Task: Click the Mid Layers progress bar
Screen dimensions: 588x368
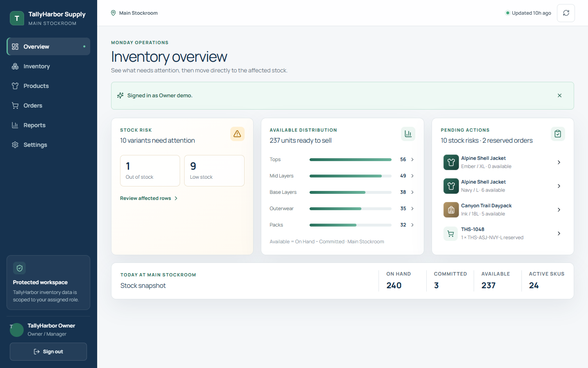Action: coord(350,176)
